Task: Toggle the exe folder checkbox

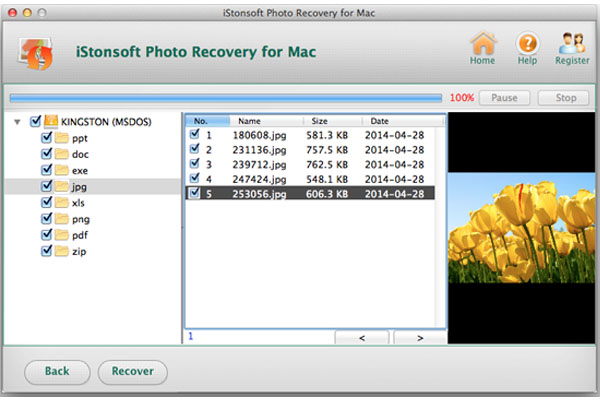Action: (x=46, y=170)
